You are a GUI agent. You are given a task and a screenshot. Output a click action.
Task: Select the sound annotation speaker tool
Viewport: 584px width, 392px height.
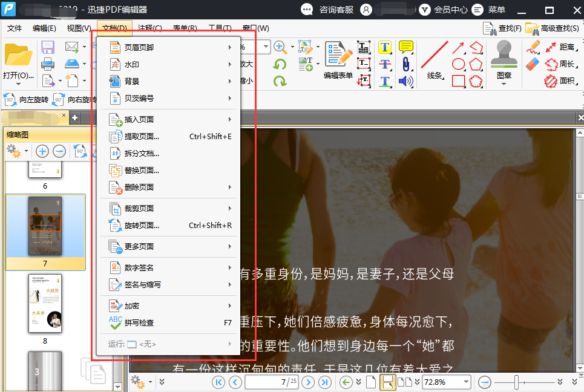pyautogui.click(x=405, y=81)
